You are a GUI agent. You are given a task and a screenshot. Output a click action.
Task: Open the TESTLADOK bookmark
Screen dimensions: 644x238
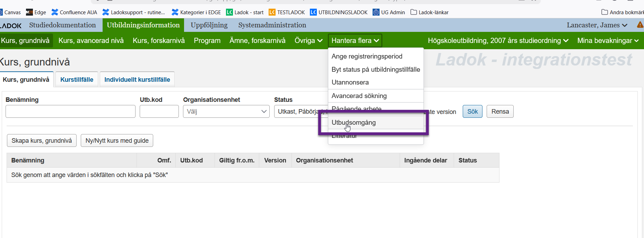pos(287,12)
